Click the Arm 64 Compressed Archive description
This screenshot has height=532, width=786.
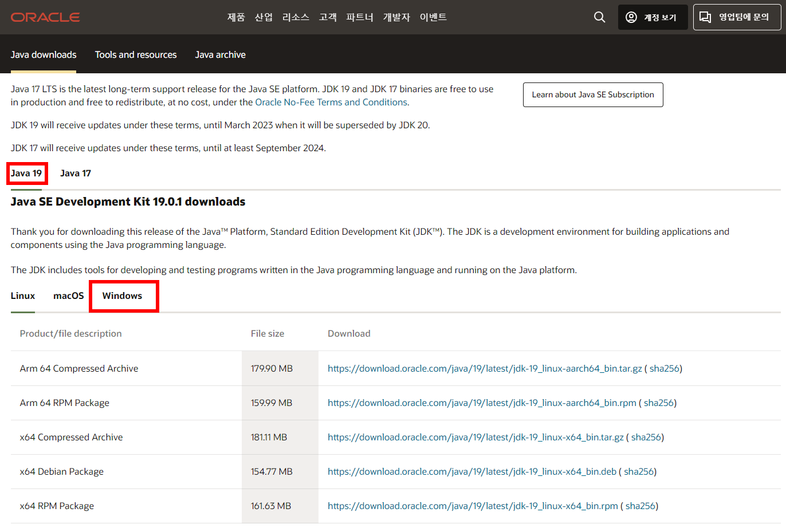pos(79,369)
